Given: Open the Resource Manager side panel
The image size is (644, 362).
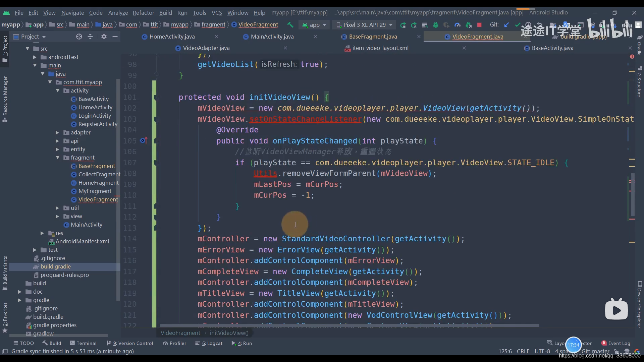Looking at the screenshot, I should click(5, 99).
